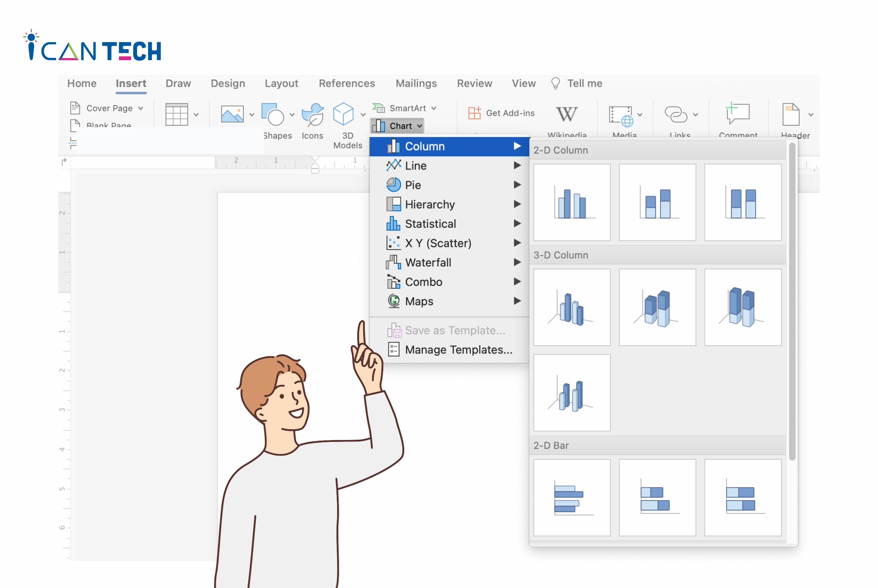This screenshot has height=588, width=878.
Task: Expand the Cover Page dropdown arrow
Action: pyautogui.click(x=141, y=108)
